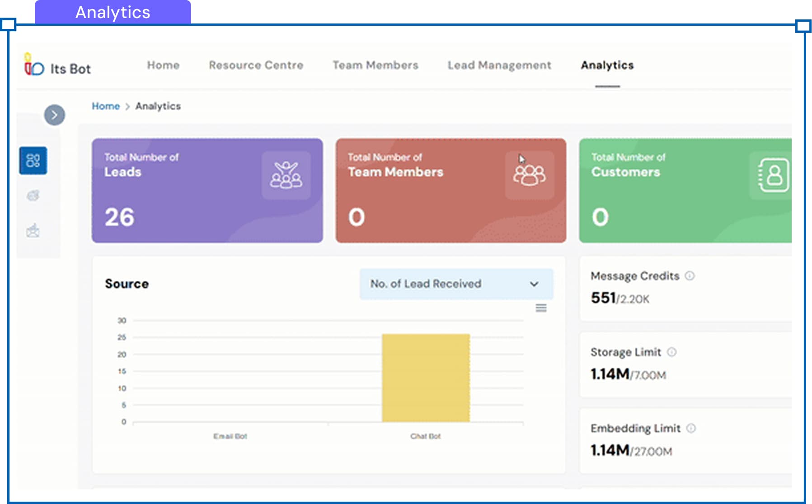812x504 pixels.
Task: Open the Total Number of Team Members card
Action: pyautogui.click(x=451, y=191)
